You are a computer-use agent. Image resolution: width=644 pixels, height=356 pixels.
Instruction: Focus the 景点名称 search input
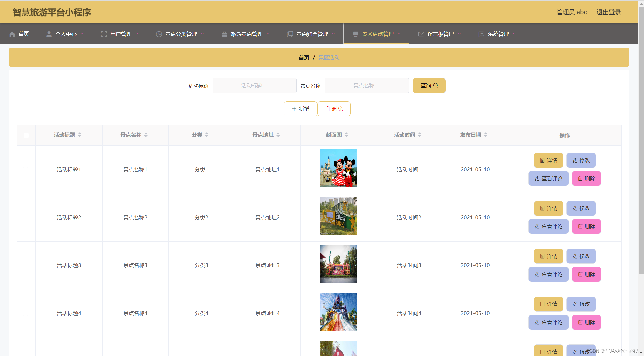coord(367,86)
